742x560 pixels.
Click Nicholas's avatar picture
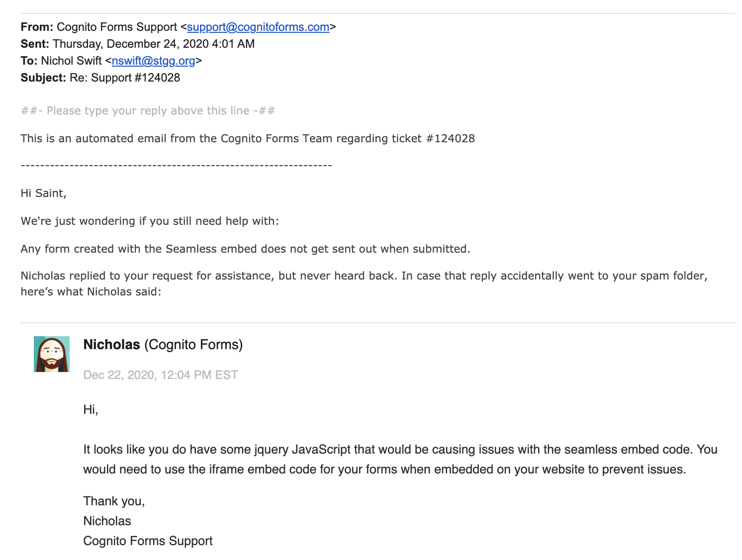pyautogui.click(x=52, y=354)
